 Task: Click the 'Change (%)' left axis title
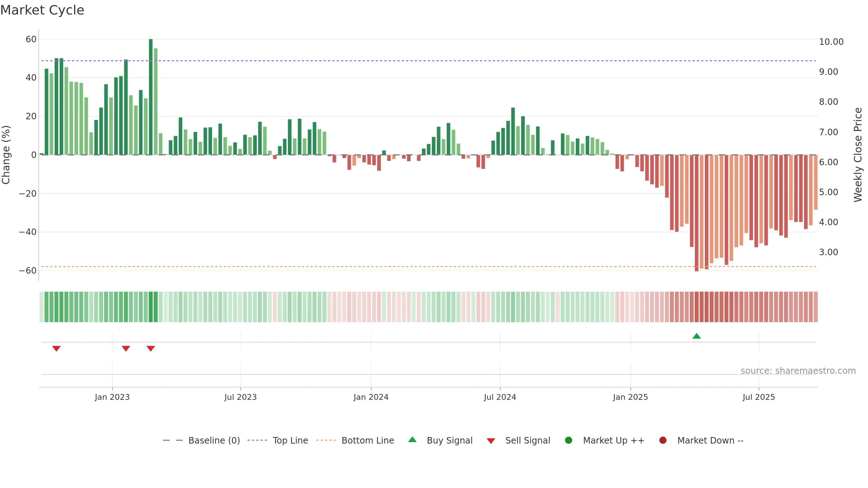pos(6,155)
